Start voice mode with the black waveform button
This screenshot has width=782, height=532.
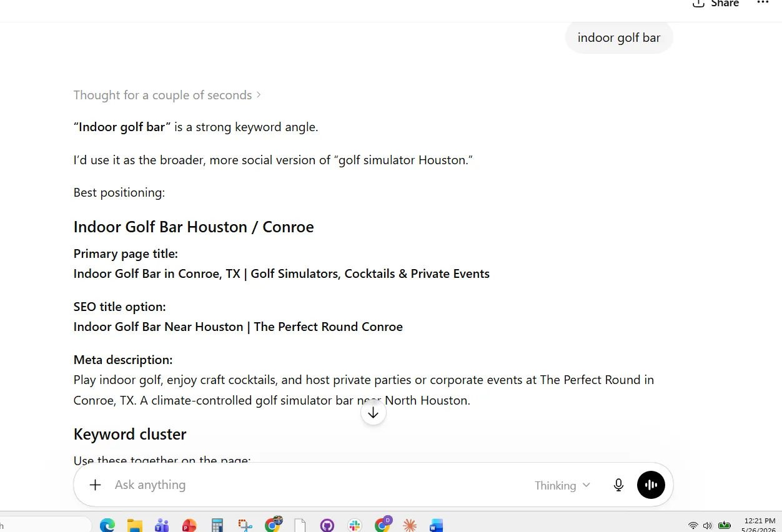651,485
